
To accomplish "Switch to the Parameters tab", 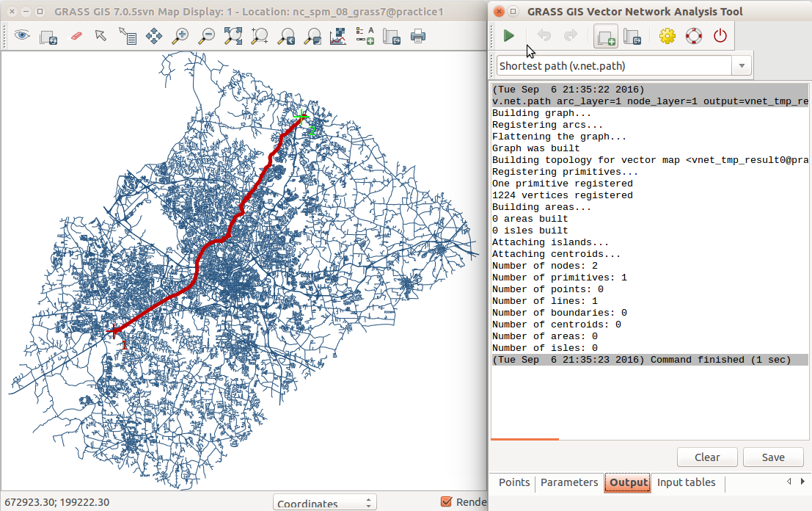I will pyautogui.click(x=569, y=482).
